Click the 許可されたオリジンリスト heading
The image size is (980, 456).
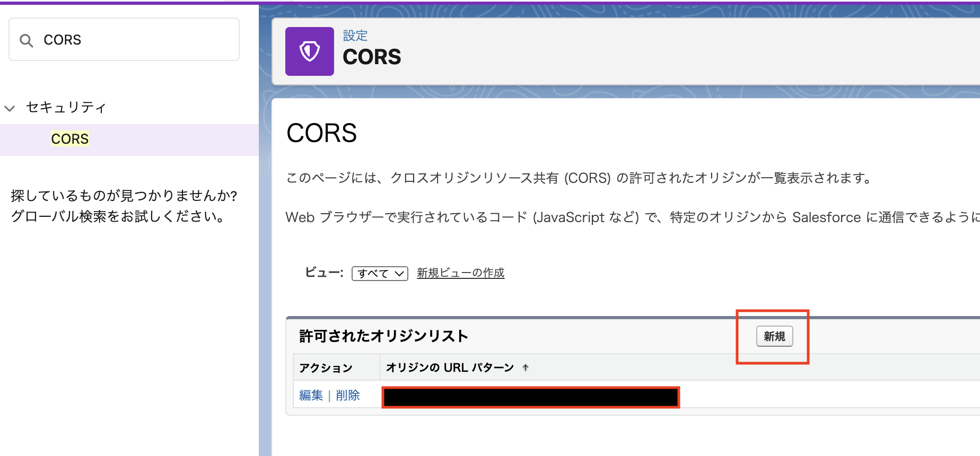(383, 336)
